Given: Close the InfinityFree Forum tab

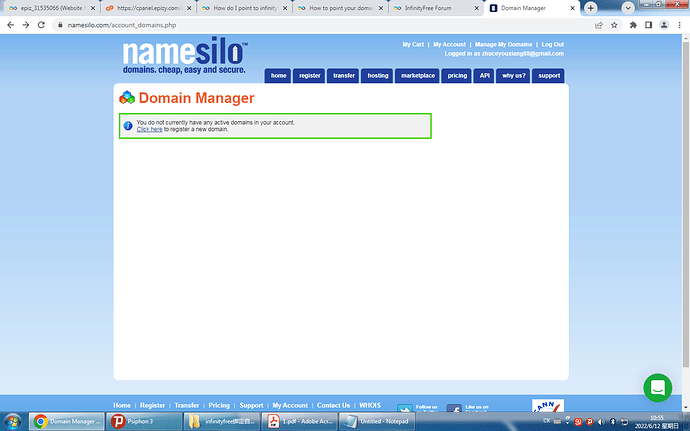Looking at the screenshot, I should pyautogui.click(x=477, y=8).
